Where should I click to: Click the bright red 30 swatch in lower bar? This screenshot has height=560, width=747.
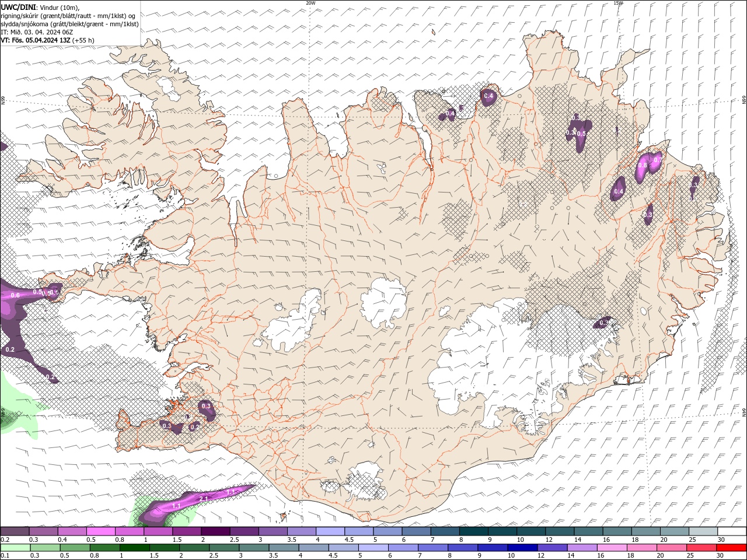click(x=731, y=548)
